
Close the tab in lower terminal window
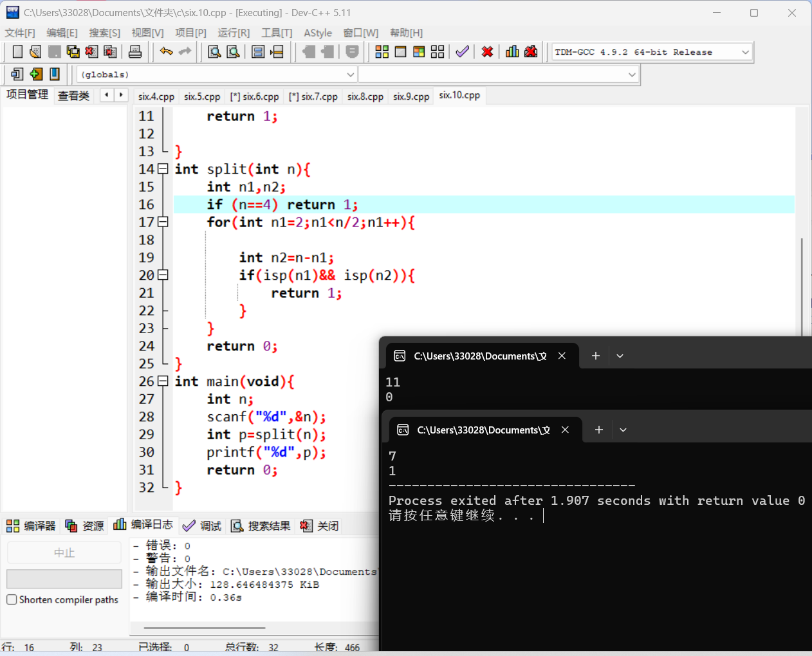(x=565, y=430)
